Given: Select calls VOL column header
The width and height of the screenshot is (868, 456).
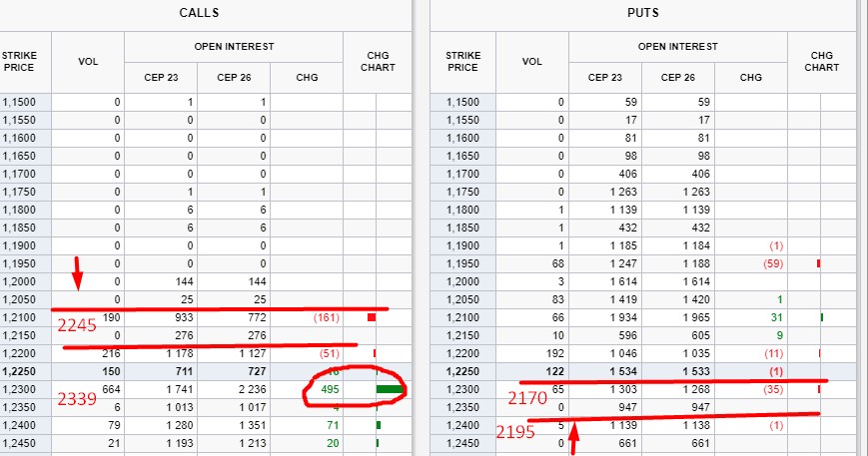Looking at the screenshot, I should (x=88, y=61).
